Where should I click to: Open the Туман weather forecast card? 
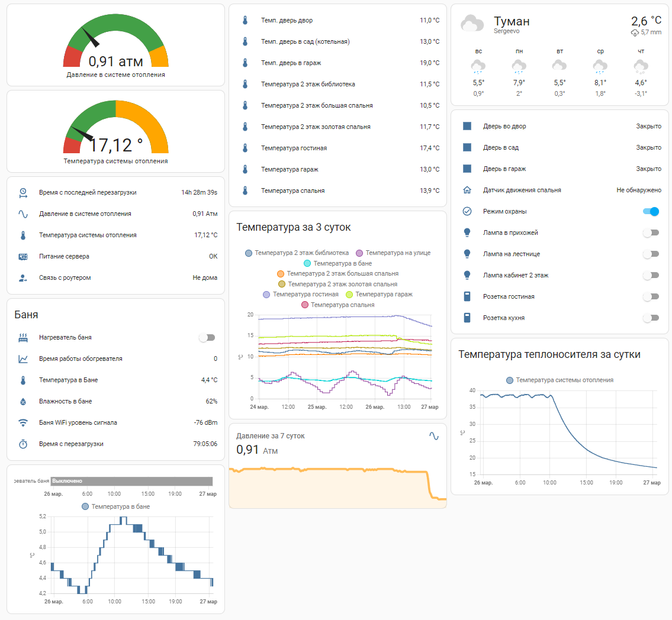pos(560,55)
